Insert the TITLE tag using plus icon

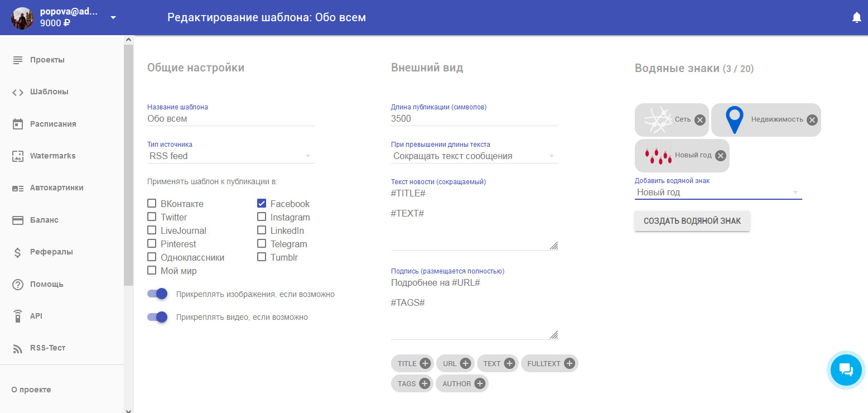[425, 364]
